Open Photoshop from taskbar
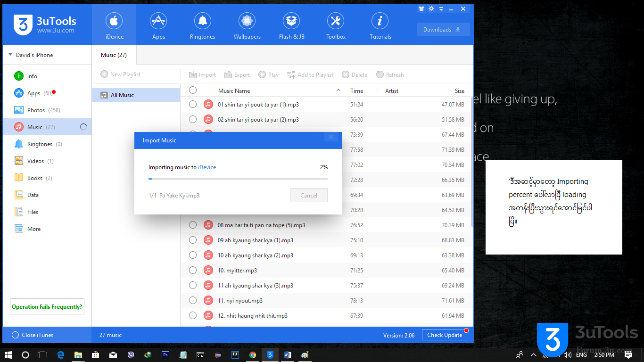 (x=165, y=354)
